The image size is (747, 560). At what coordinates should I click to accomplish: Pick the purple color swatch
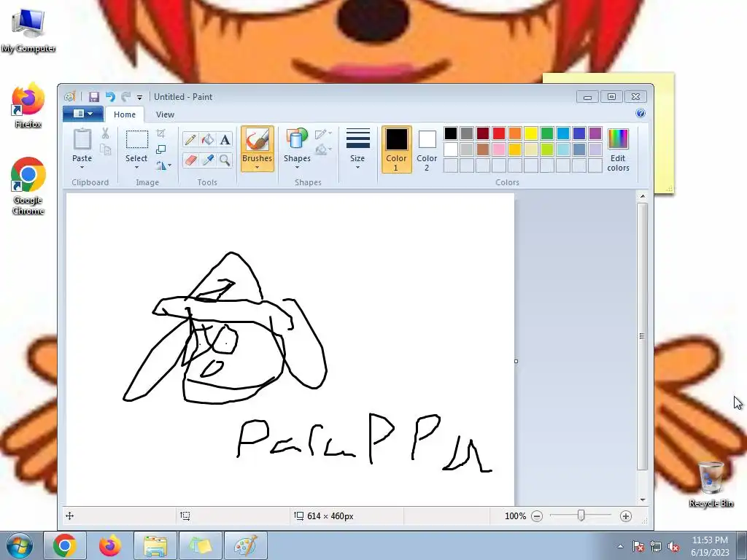[595, 133]
